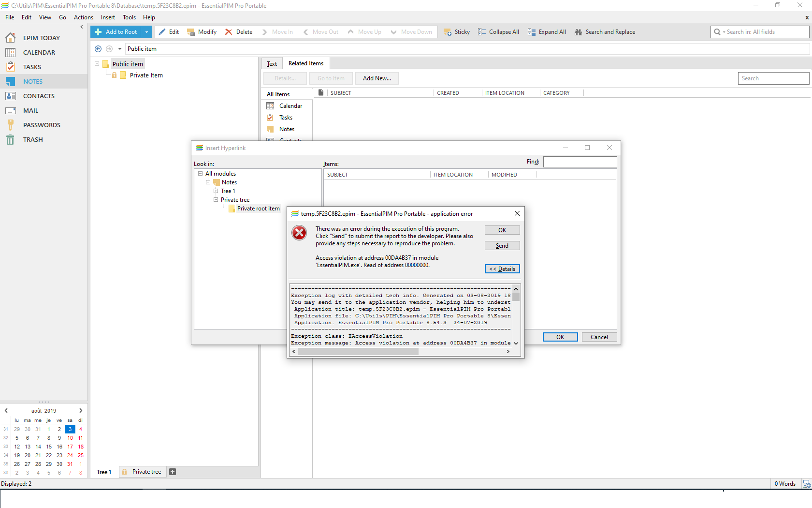812x508 pixels.
Task: Click Modify note toolbar button
Action: click(202, 32)
